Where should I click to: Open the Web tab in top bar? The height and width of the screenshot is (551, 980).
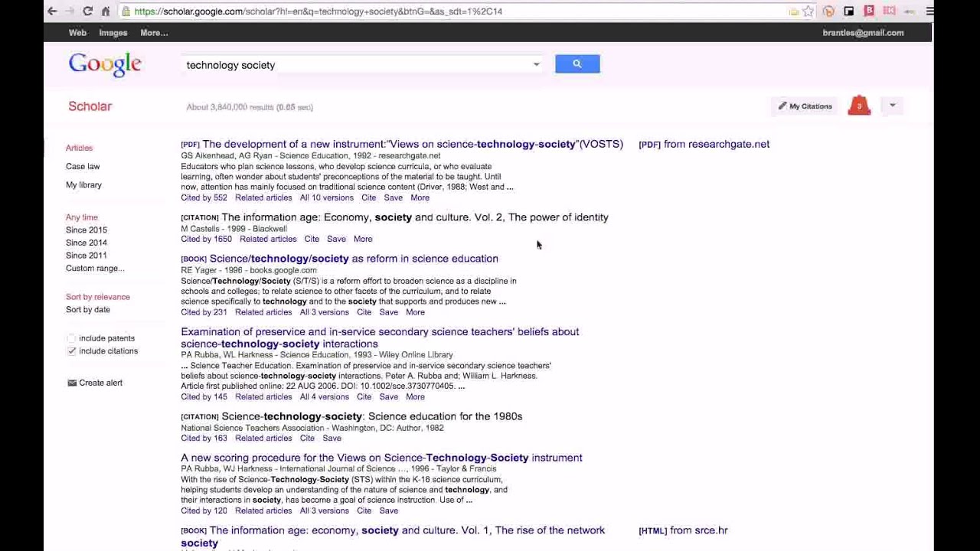coord(77,33)
